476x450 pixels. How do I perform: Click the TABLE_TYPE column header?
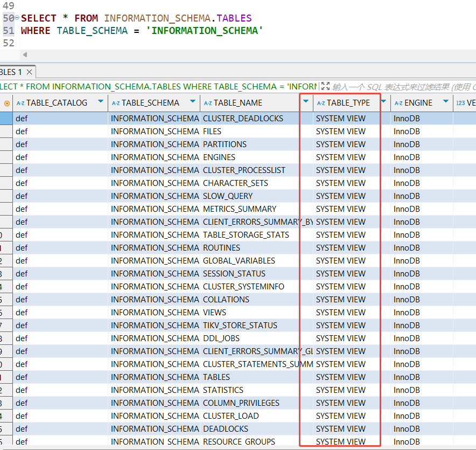tap(352, 103)
